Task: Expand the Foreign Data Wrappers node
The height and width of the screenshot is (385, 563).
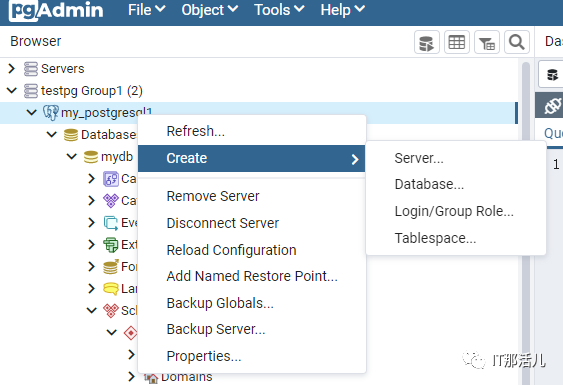Action: click(x=92, y=266)
